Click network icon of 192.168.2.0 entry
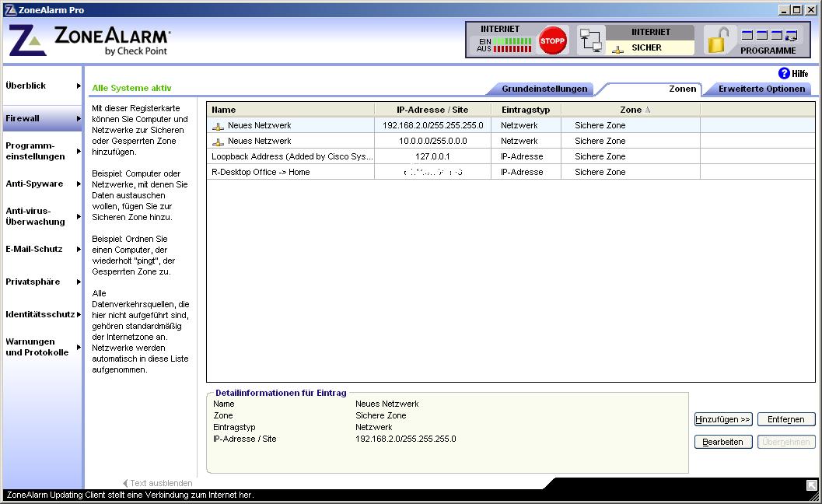 click(x=218, y=126)
